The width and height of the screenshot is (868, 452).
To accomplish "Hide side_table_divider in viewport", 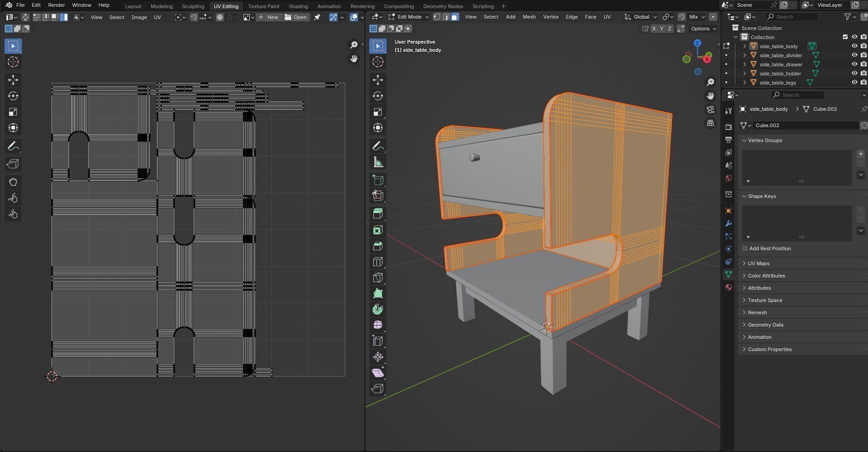I will click(x=854, y=55).
